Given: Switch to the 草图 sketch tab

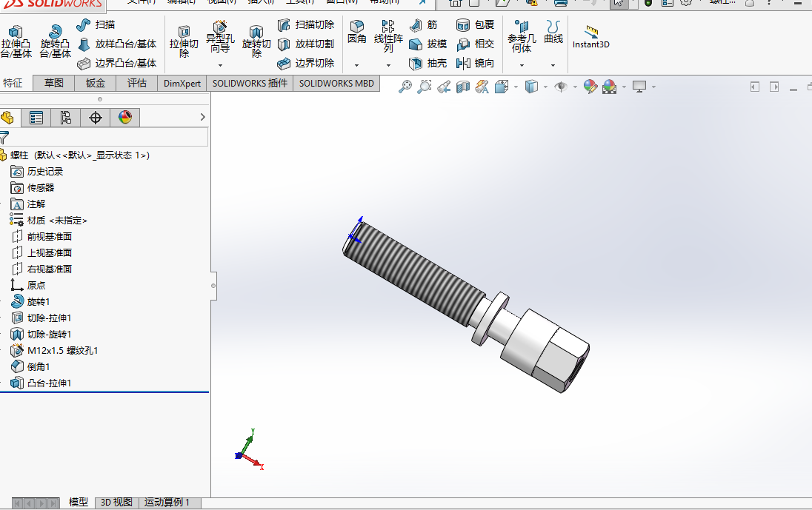Looking at the screenshot, I should [x=53, y=84].
